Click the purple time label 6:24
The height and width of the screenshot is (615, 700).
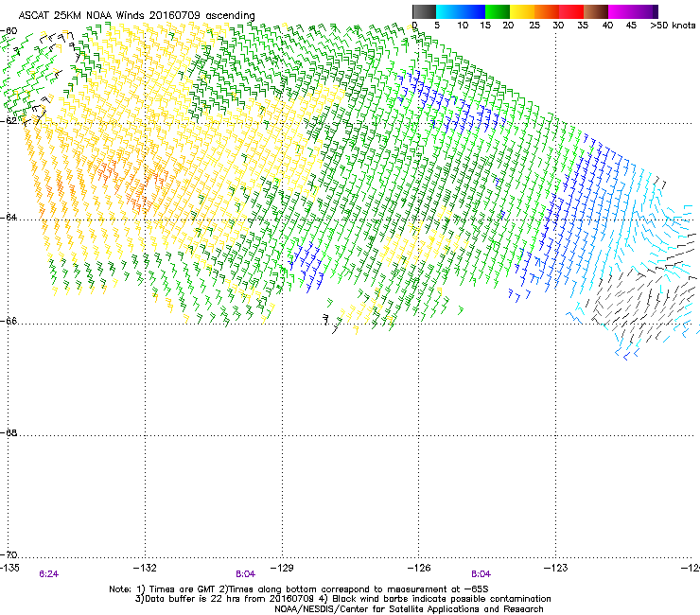tap(48, 574)
